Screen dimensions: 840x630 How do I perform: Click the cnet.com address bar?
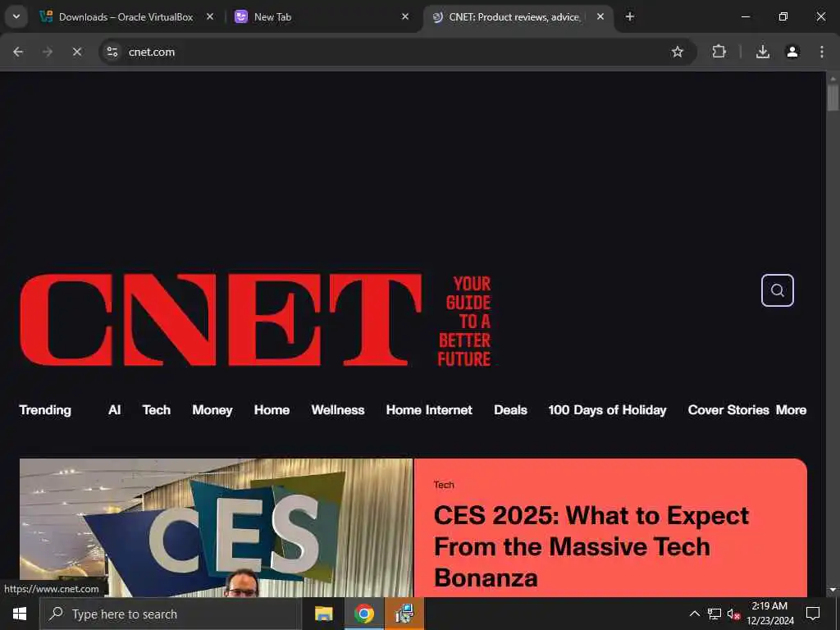tap(396, 52)
